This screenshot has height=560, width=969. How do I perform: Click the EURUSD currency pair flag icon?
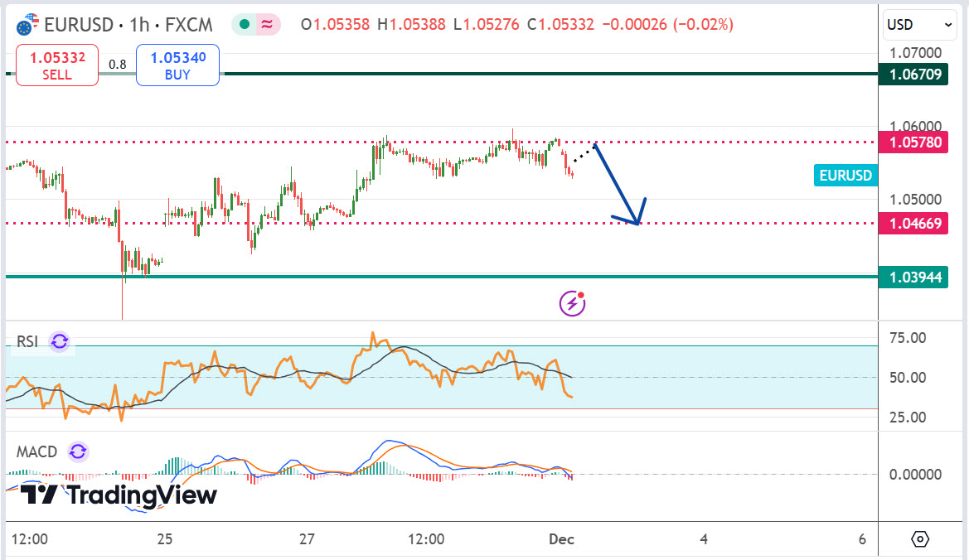[x=29, y=24]
